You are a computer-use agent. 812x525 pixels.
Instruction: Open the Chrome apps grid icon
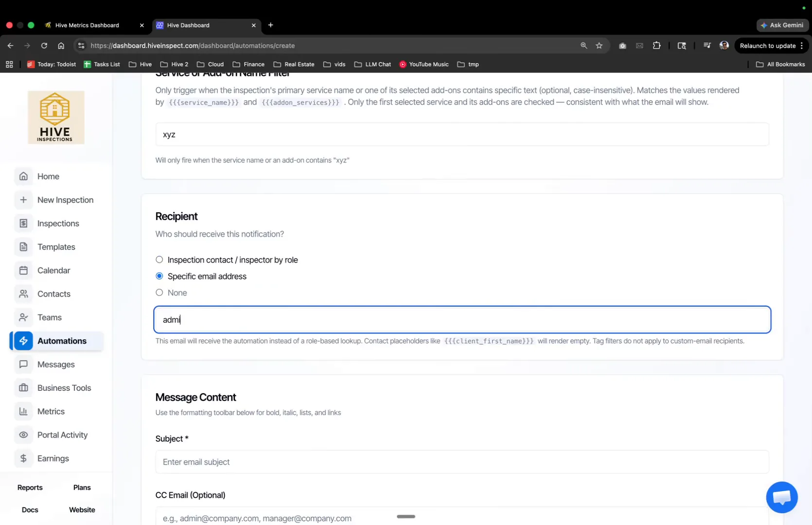(x=9, y=64)
